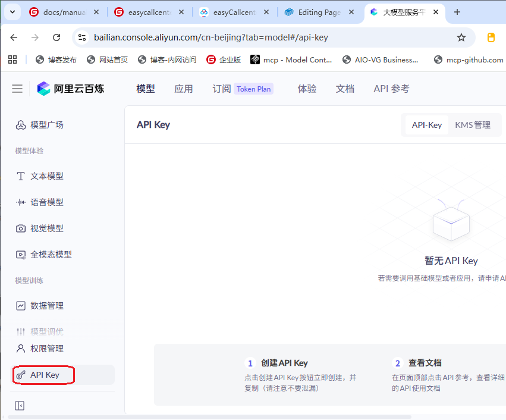506x420 pixels.
Task: Open a new browser tab
Action: click(457, 12)
